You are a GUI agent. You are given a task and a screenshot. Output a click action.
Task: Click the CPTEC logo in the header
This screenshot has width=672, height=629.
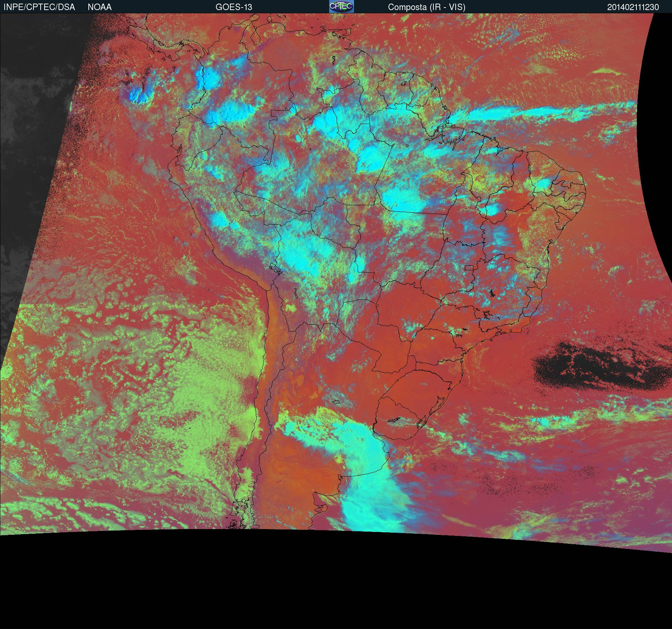pyautogui.click(x=341, y=6)
